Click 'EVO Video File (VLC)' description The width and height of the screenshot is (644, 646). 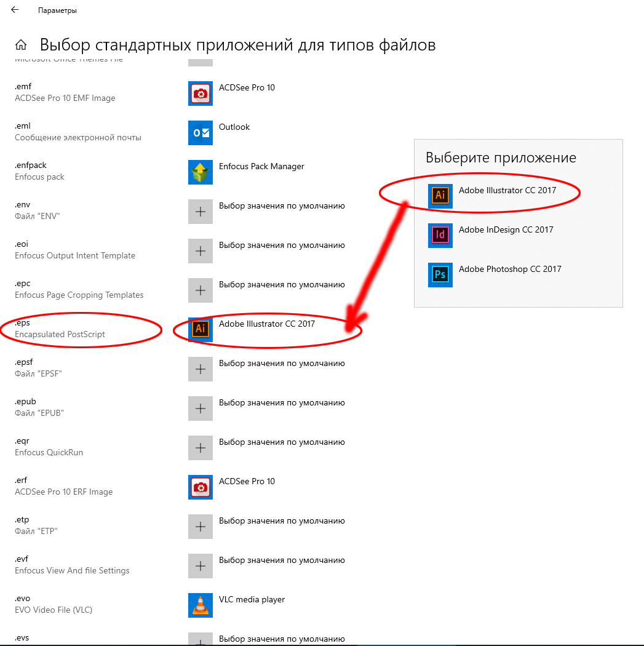pyautogui.click(x=54, y=610)
